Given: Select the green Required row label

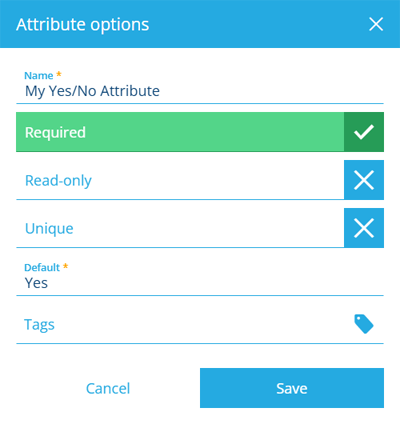Looking at the screenshot, I should tap(55, 133).
